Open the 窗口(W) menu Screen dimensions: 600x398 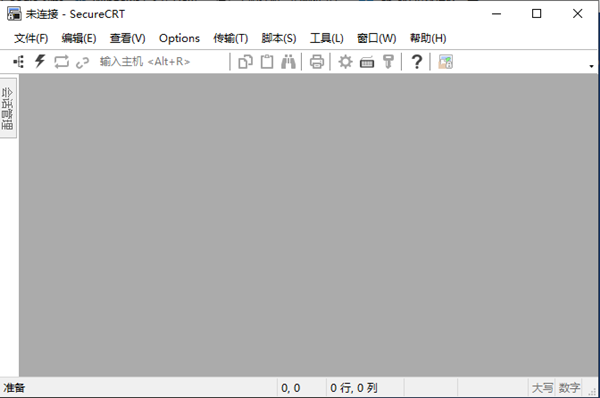pyautogui.click(x=377, y=38)
